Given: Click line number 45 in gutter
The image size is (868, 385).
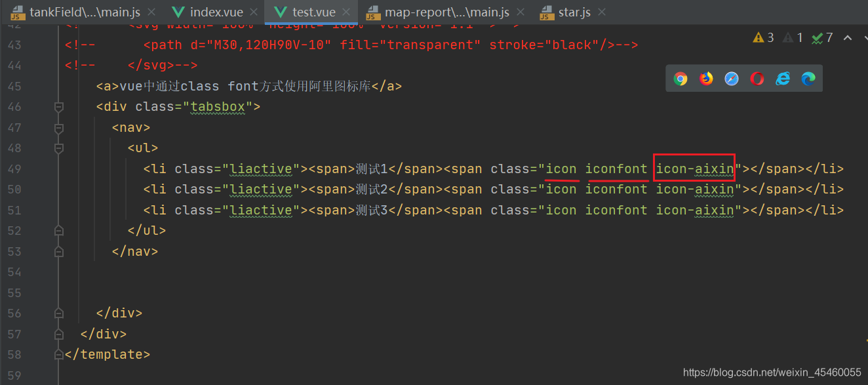Looking at the screenshot, I should (14, 87).
